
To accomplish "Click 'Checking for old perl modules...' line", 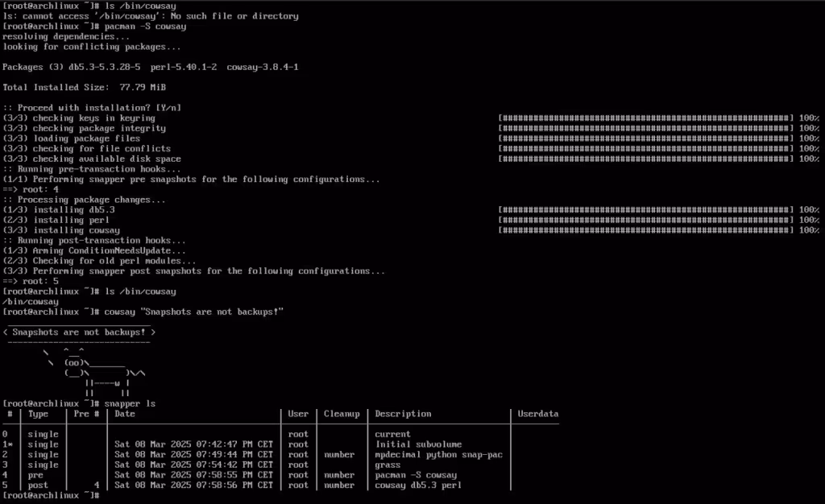I will 99,261.
